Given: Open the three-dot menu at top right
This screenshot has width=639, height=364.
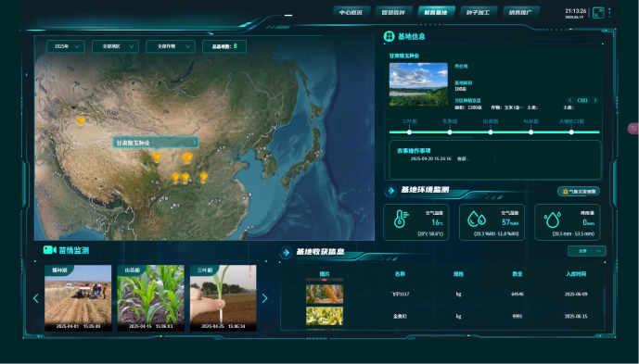Looking at the screenshot, I should [x=609, y=13].
